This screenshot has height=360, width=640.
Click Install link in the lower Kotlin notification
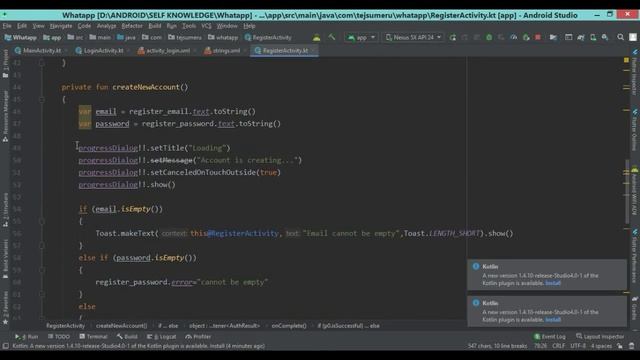point(553,320)
